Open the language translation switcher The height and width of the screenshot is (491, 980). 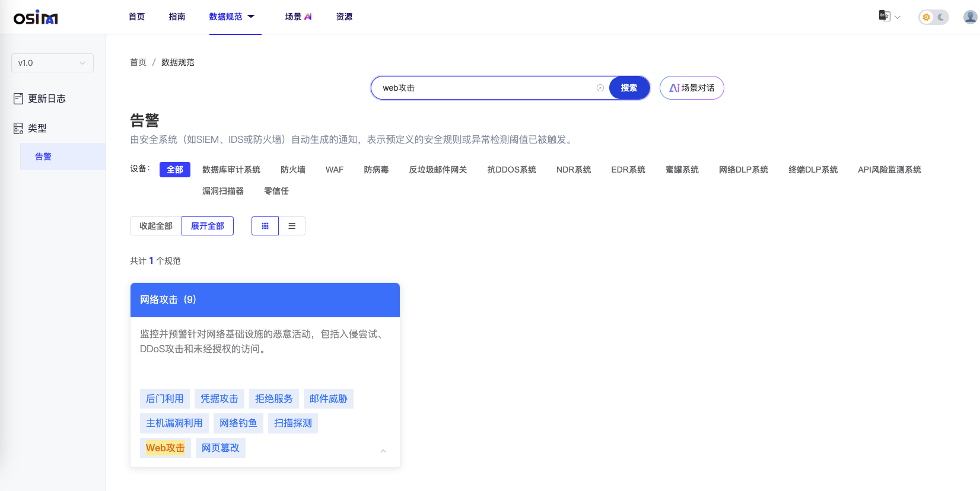[889, 17]
